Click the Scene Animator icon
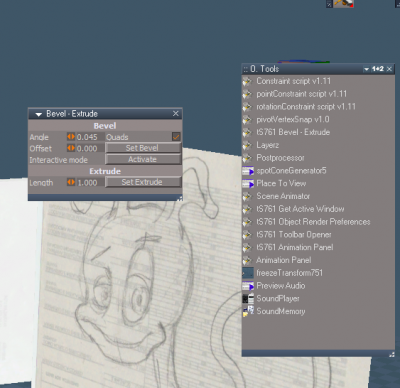 [x=247, y=196]
